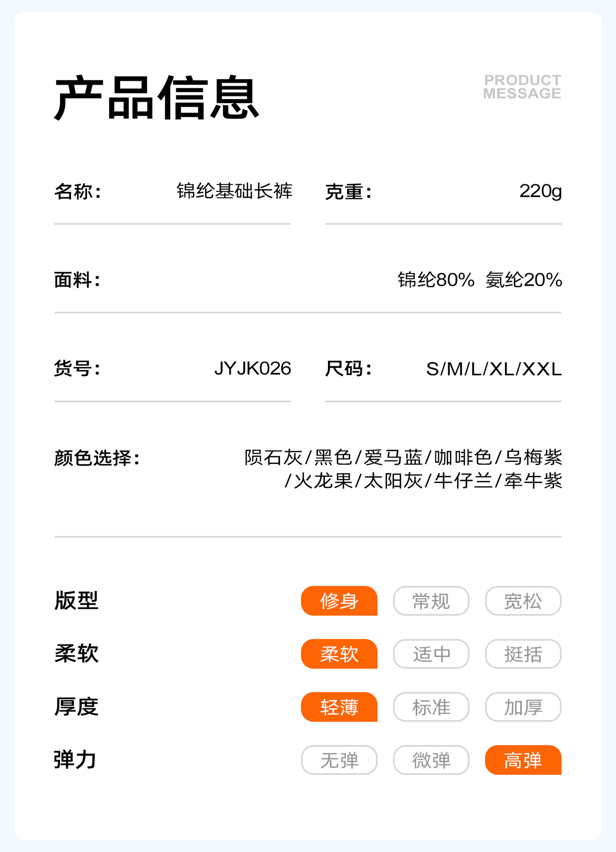Select the 挺括 softness option
The image size is (616, 852).
523,654
